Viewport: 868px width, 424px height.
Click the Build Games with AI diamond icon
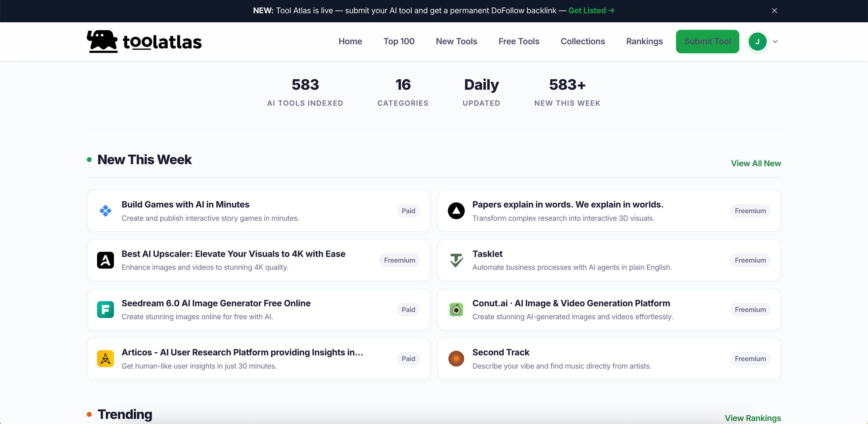pyautogui.click(x=105, y=211)
